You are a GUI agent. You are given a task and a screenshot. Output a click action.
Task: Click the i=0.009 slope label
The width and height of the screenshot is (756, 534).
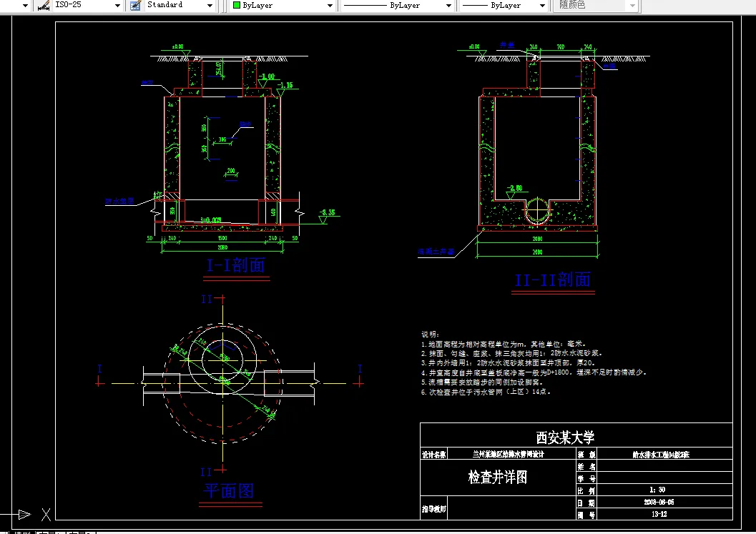coord(211,220)
